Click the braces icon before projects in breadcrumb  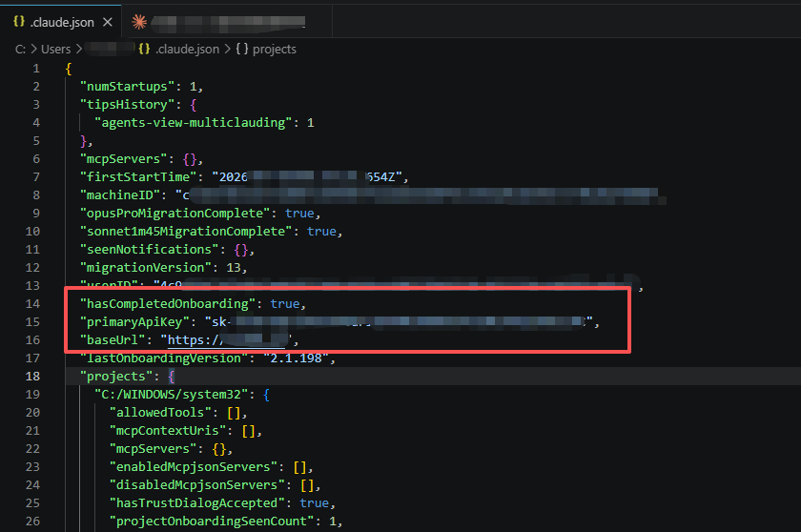242,49
